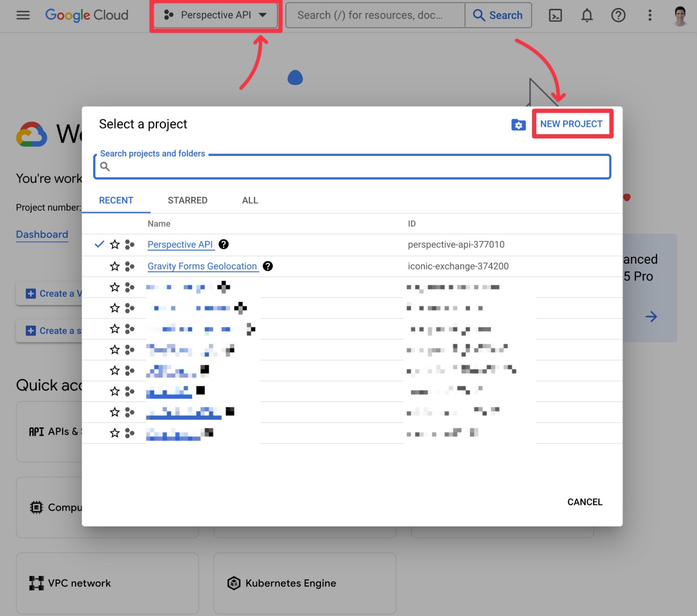Star the Perspective API project

[x=115, y=244]
